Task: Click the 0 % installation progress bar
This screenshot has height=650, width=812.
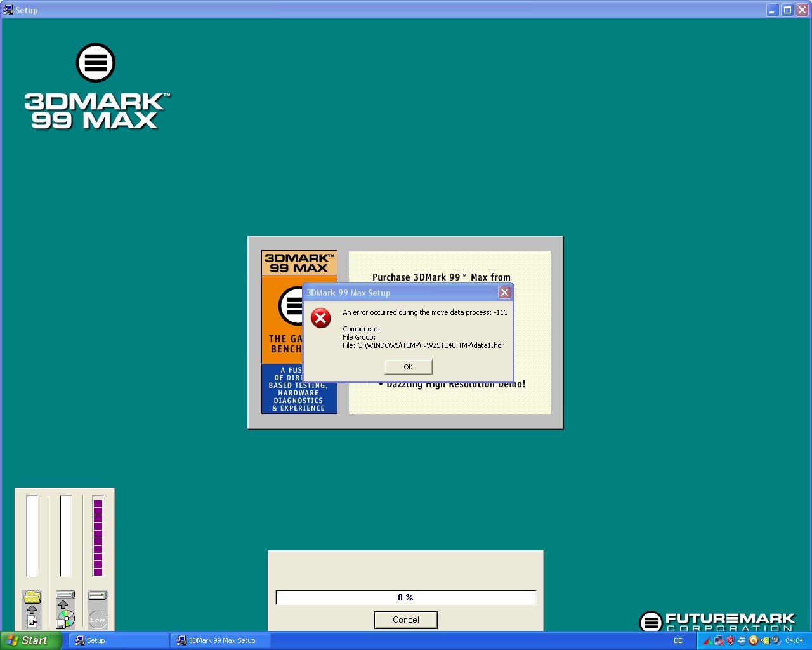Action: tap(405, 597)
